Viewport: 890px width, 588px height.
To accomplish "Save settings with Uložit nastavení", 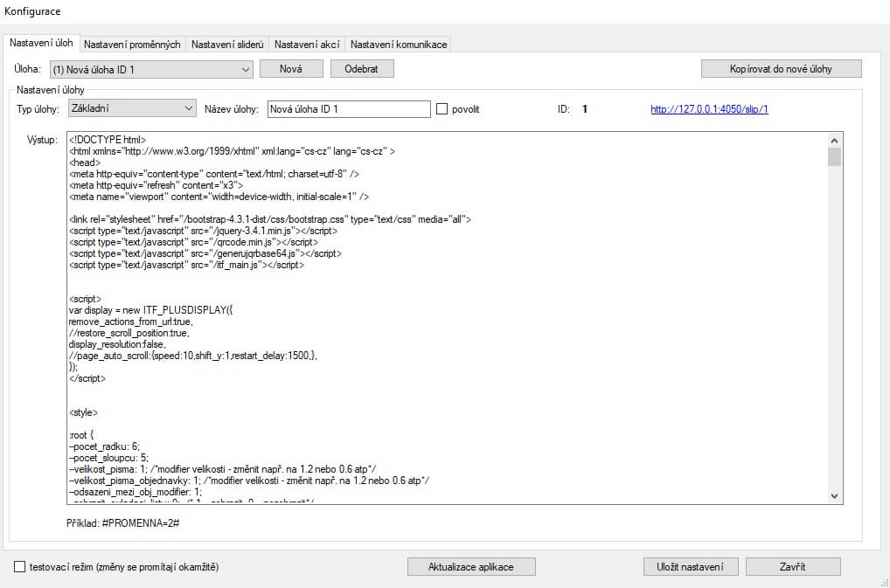I will (690, 566).
